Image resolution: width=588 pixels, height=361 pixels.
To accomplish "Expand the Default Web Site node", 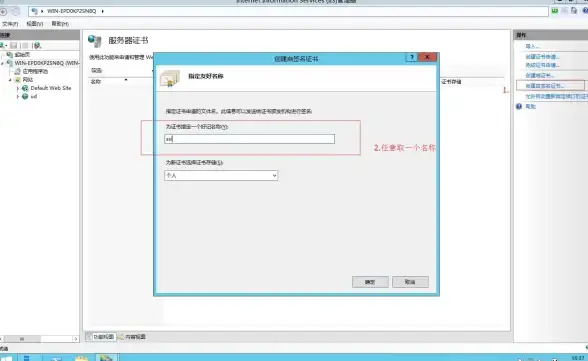I will tap(18, 88).
